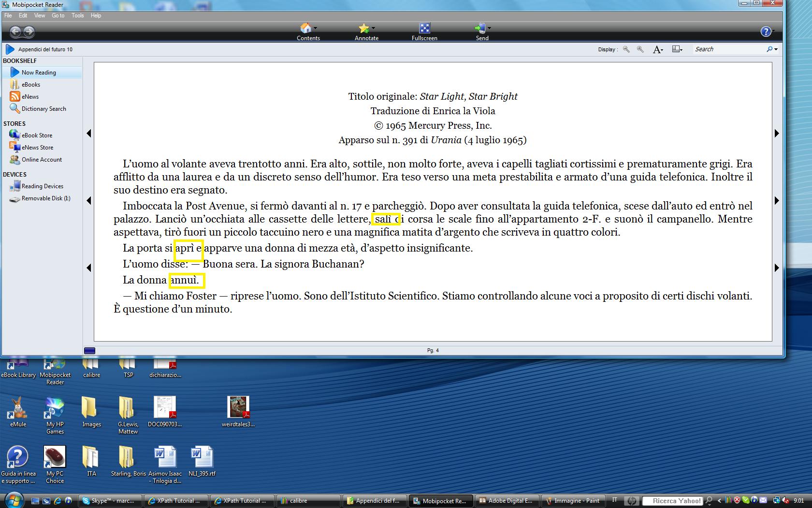
Task: Expand the dropdown arrow beside the font 'A'
Action: pos(662,50)
